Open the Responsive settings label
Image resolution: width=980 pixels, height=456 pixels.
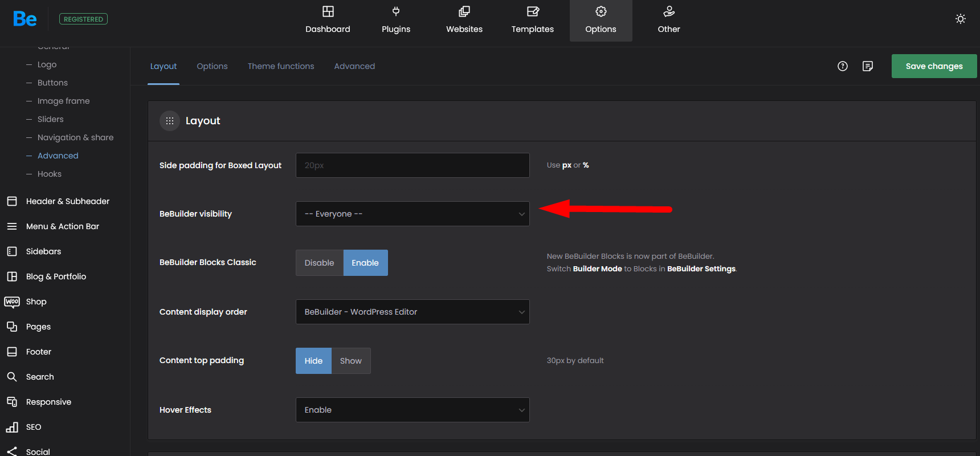(48, 402)
